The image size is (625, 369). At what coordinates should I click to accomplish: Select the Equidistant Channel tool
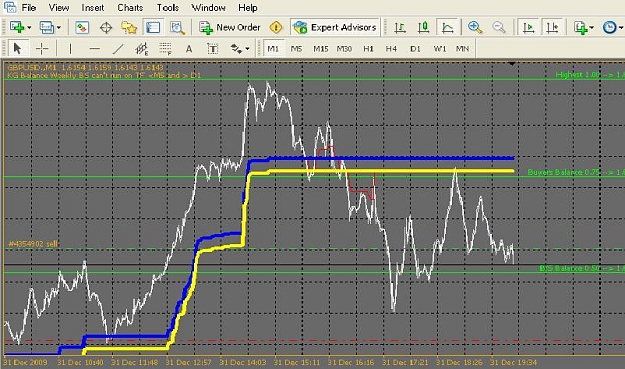[x=142, y=49]
